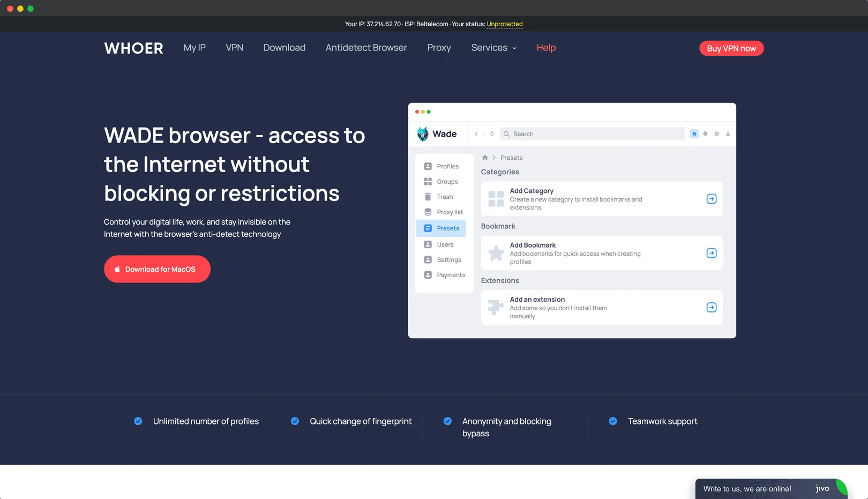Click the Add Bookmark arrow button
The image size is (868, 499).
712,253
